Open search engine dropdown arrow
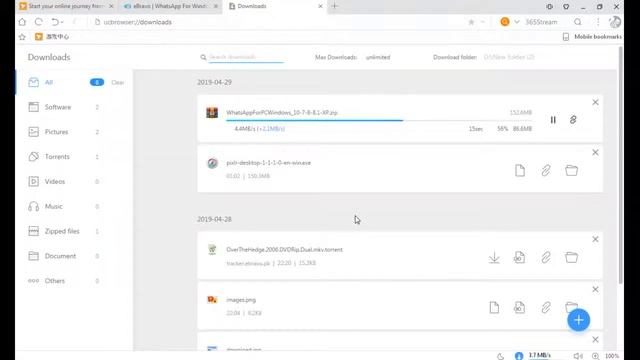 pyautogui.click(x=517, y=22)
